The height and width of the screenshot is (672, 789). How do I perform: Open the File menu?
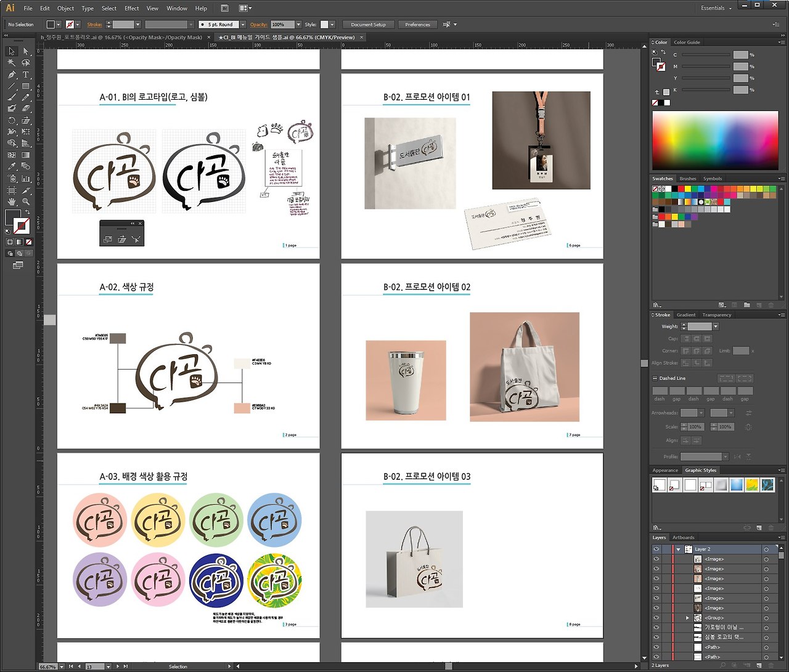[x=28, y=8]
